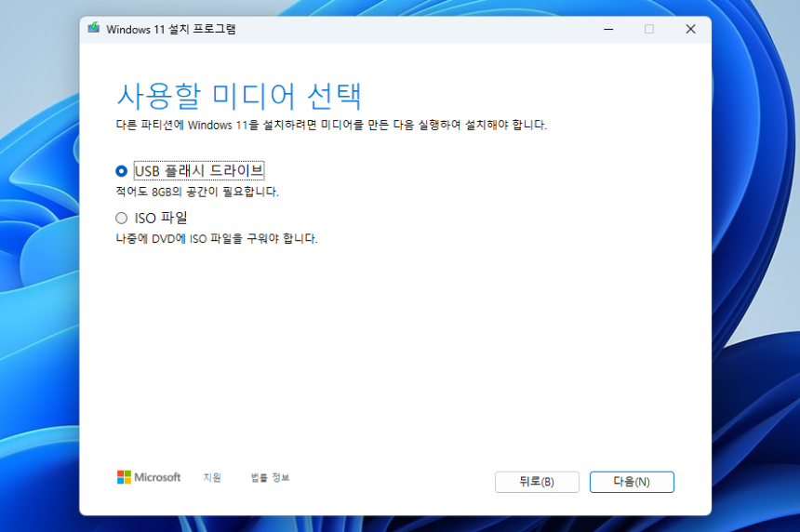Click the text '나중에 DVD에 ISO 파일을 구워야 합니다.'
Image resolution: width=800 pixels, height=532 pixels.
[217, 239]
